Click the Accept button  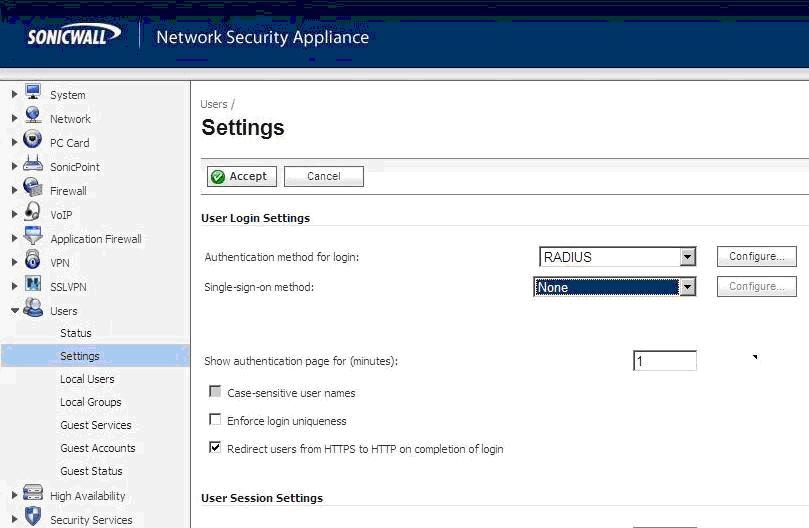pyautogui.click(x=240, y=176)
